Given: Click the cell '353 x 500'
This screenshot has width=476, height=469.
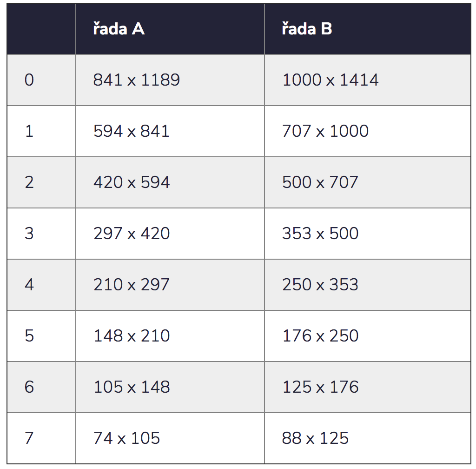Looking at the screenshot, I should click(x=368, y=234).
